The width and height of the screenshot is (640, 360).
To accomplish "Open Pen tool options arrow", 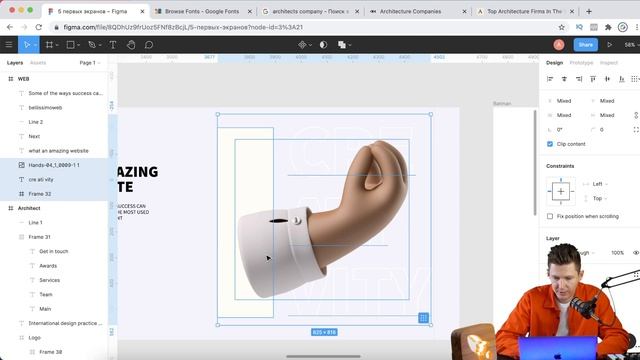I will (x=100, y=45).
